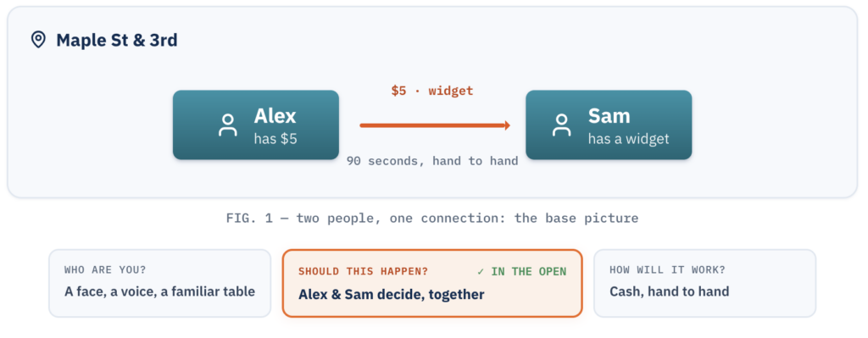Open the Who Are You card
The height and width of the screenshot is (338, 868).
point(160,283)
